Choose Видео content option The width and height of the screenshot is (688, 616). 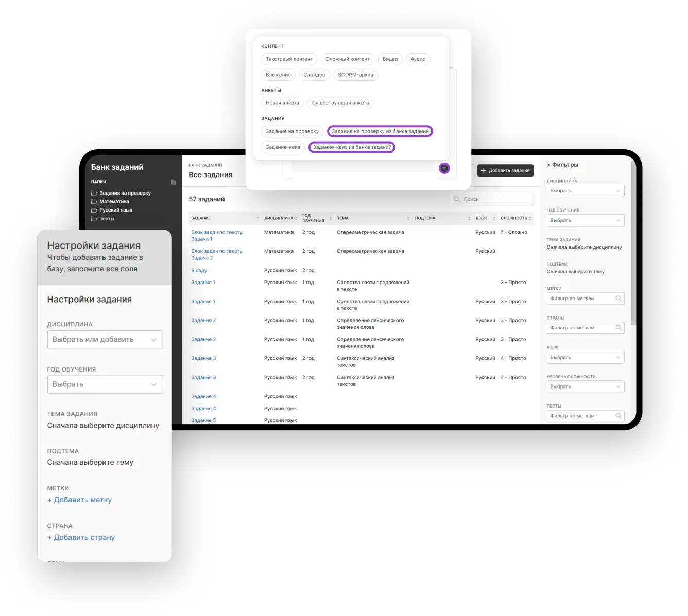pyautogui.click(x=390, y=59)
